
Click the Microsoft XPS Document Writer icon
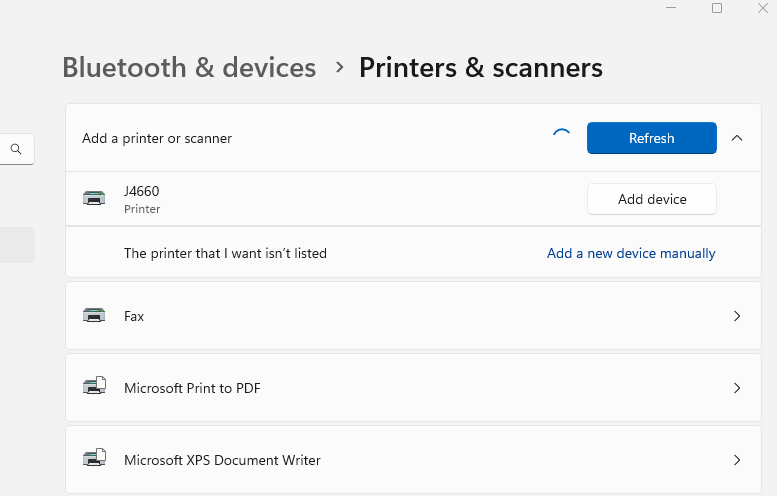[x=94, y=457]
